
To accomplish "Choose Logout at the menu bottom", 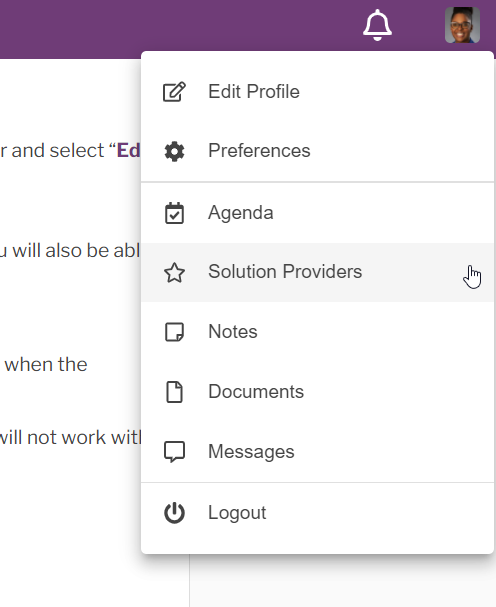I will pyautogui.click(x=318, y=513).
